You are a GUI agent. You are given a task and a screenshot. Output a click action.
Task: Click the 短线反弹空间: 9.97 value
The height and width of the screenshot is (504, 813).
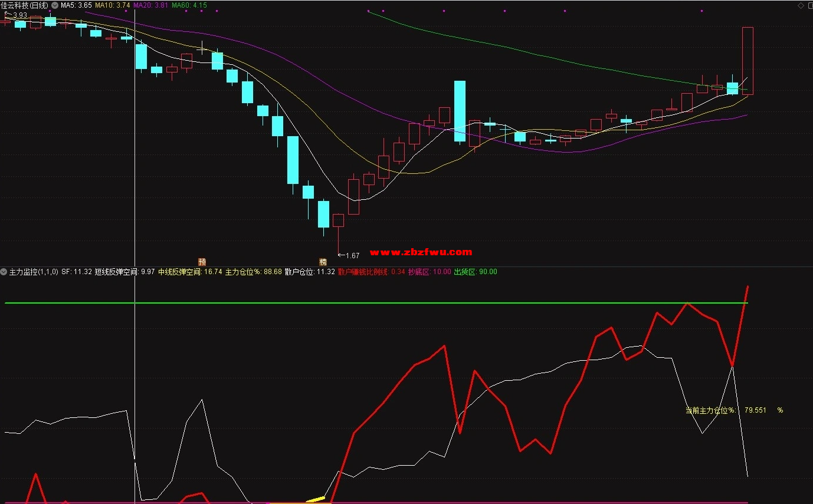[125, 272]
